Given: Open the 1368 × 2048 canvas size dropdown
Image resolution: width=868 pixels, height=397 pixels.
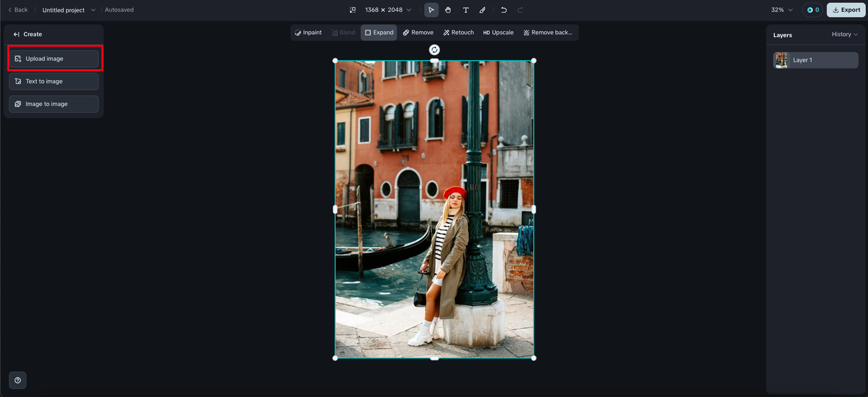Looking at the screenshot, I should click(388, 10).
